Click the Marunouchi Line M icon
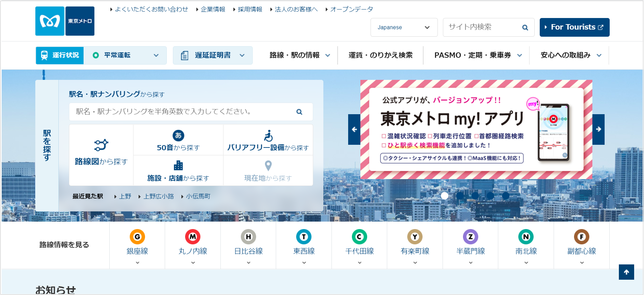Image resolution: width=644 pixels, height=295 pixels. 193,237
